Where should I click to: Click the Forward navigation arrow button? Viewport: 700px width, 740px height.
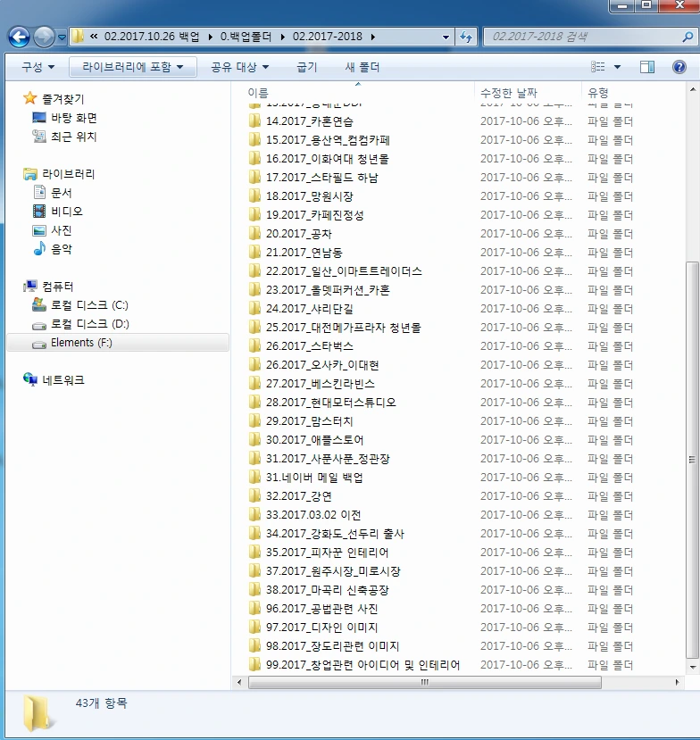[44, 37]
